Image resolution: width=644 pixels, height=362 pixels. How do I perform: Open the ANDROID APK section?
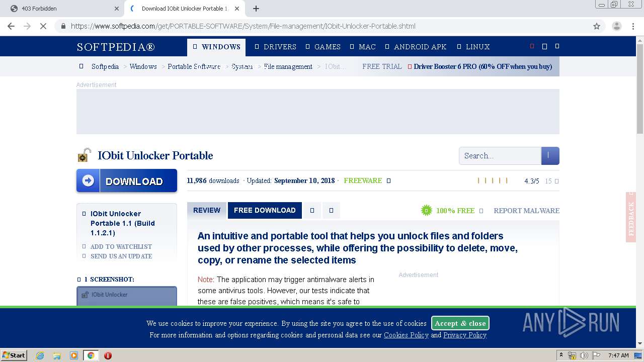pos(416,47)
